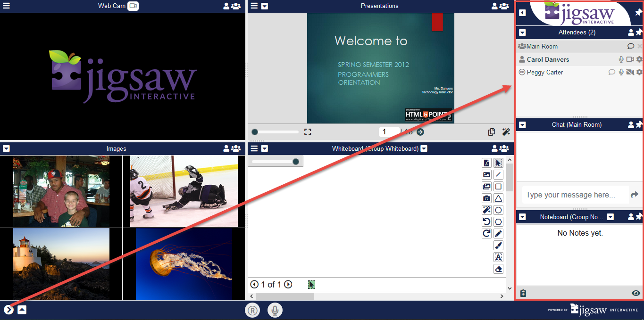Select the paintbrush tool in Whiteboard

point(498,246)
